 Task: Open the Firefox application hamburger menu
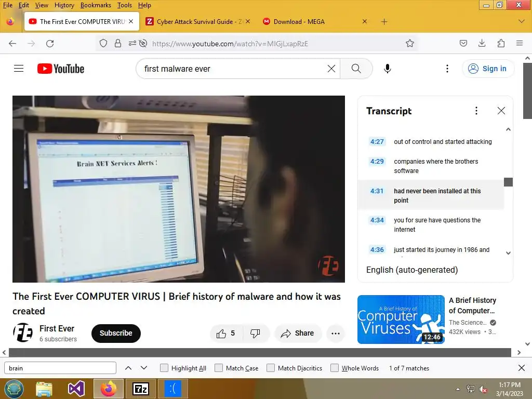coord(520,43)
